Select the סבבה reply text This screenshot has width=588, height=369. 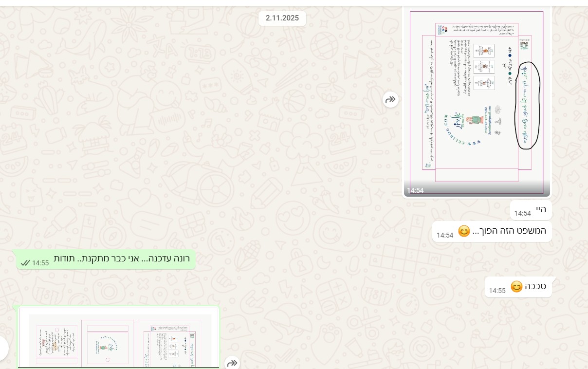(x=535, y=286)
